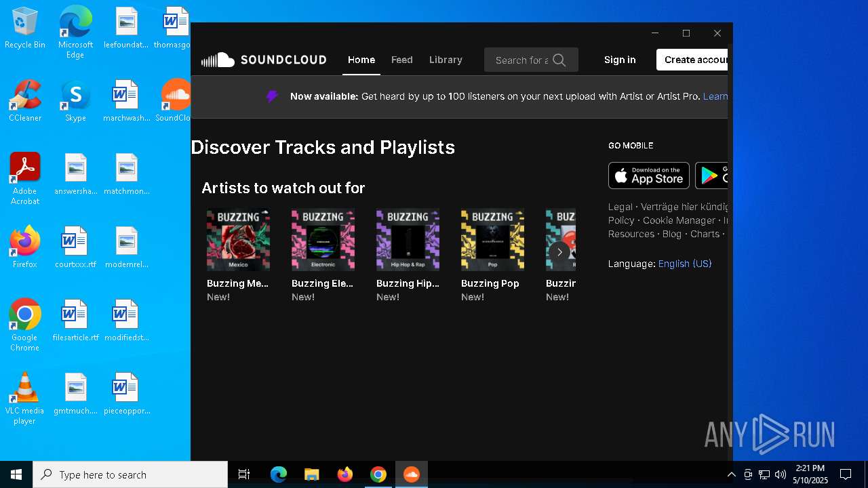The width and height of the screenshot is (868, 488).
Task: Select the leefoundat... image file on desktop
Action: coord(126,28)
